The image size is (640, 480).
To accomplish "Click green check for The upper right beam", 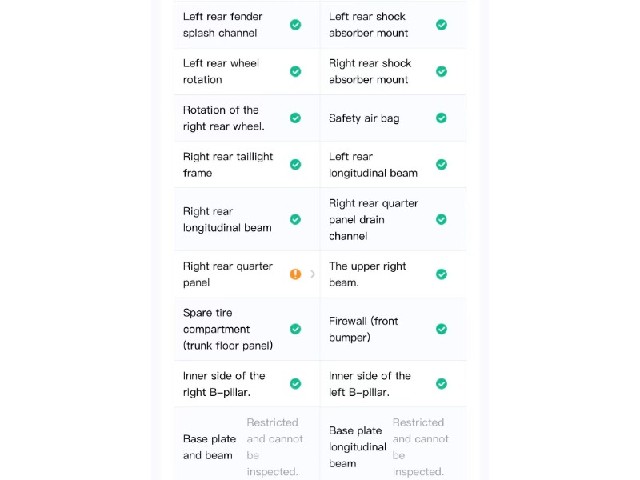I will [441, 274].
